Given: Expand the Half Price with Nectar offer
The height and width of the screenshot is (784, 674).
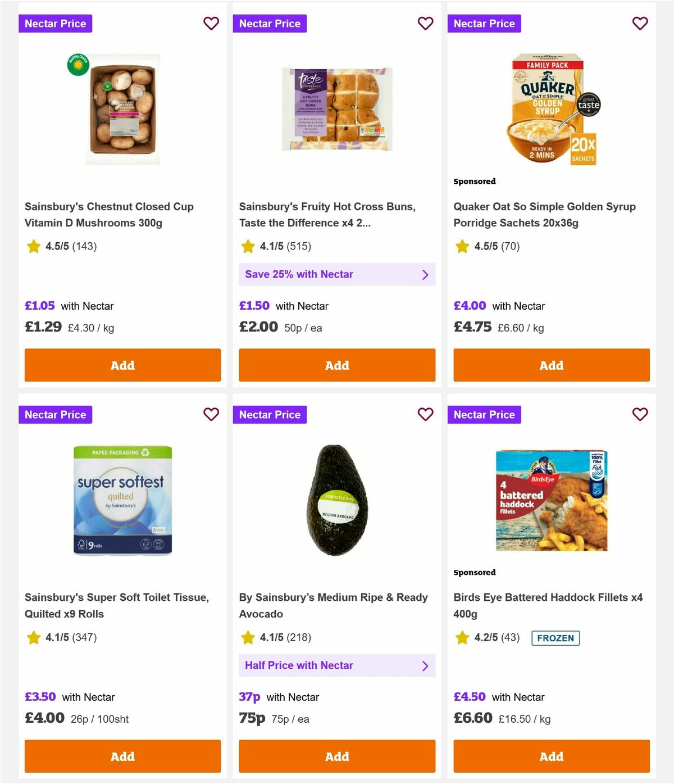Looking at the screenshot, I should click(x=425, y=665).
